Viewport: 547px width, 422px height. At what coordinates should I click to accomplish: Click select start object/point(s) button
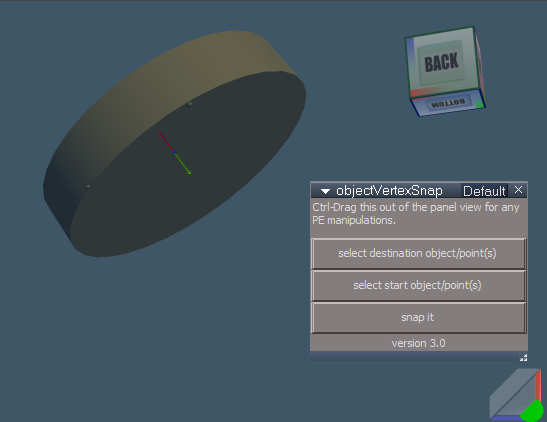[418, 285]
